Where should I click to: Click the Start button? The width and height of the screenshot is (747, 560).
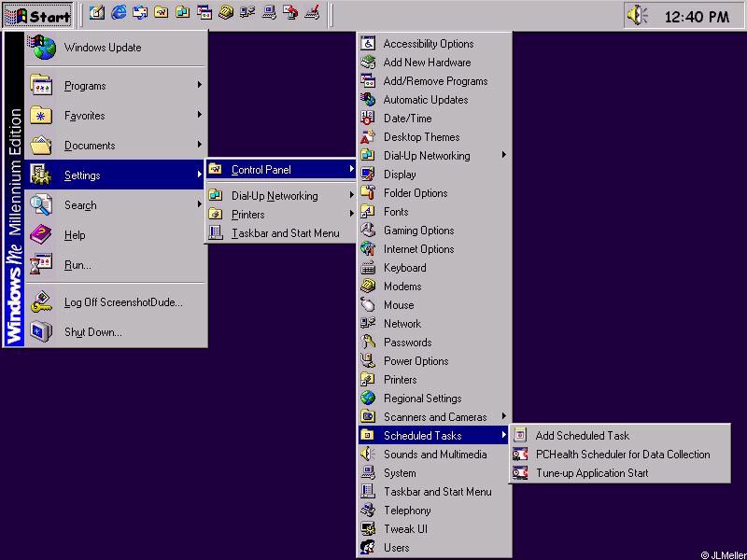(37, 15)
